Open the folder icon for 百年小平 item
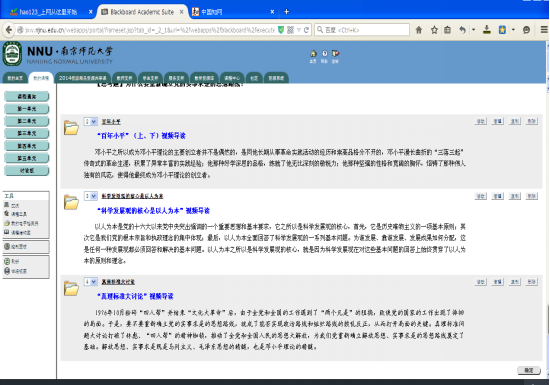This screenshot has width=550, height=385. point(71,128)
